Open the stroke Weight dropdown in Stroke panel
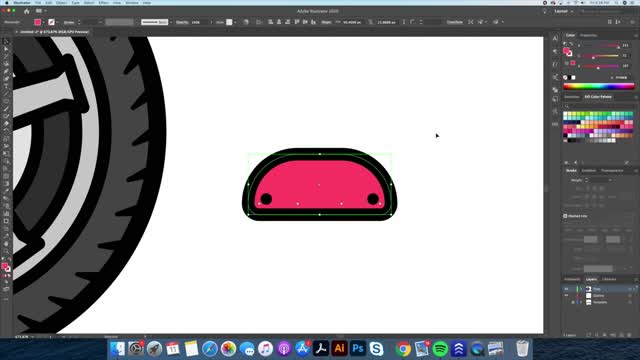This screenshot has width=640, height=360. point(610,180)
